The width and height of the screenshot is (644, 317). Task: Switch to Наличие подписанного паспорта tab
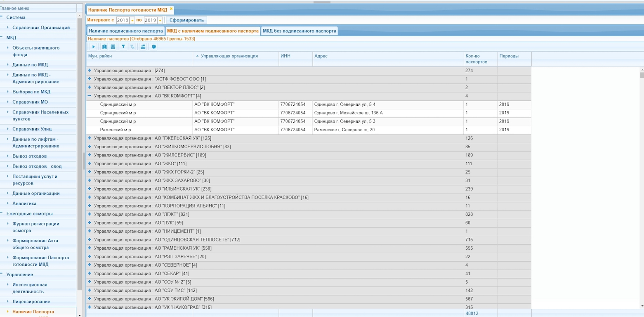tap(125, 31)
